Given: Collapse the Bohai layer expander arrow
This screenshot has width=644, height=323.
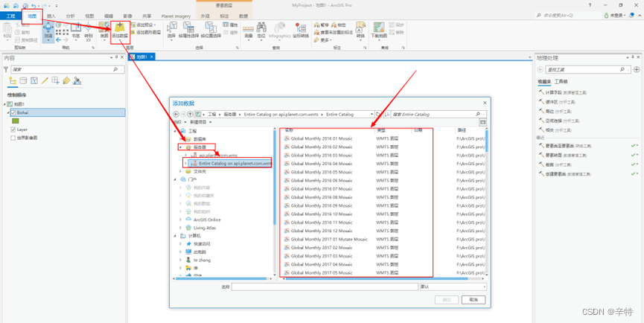Looking at the screenshot, I should coord(7,112).
